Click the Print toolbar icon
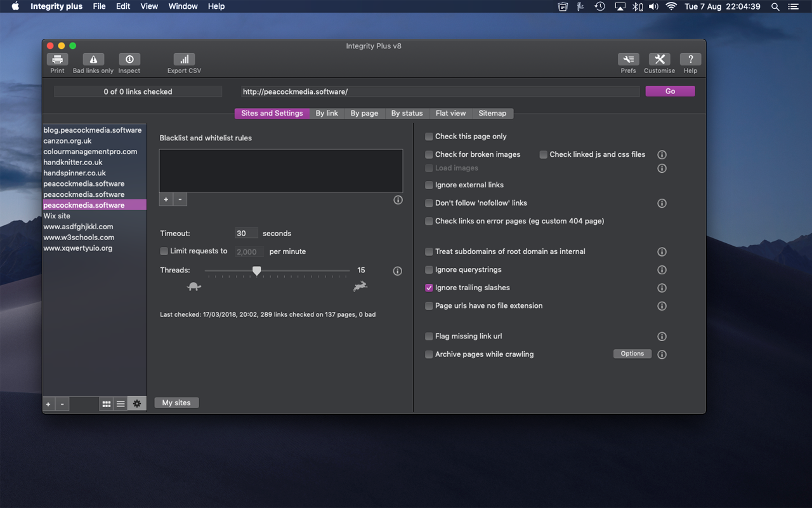The width and height of the screenshot is (812, 508). (x=57, y=60)
